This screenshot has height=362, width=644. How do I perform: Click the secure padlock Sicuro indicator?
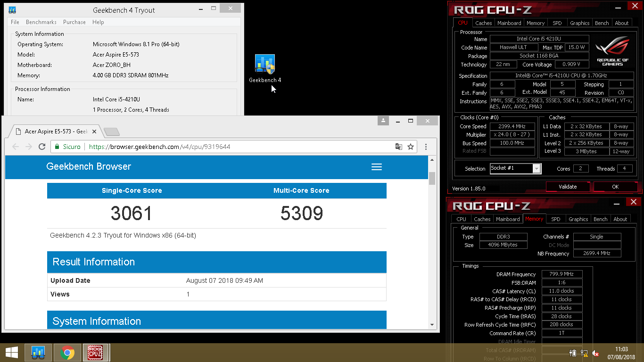point(68,147)
